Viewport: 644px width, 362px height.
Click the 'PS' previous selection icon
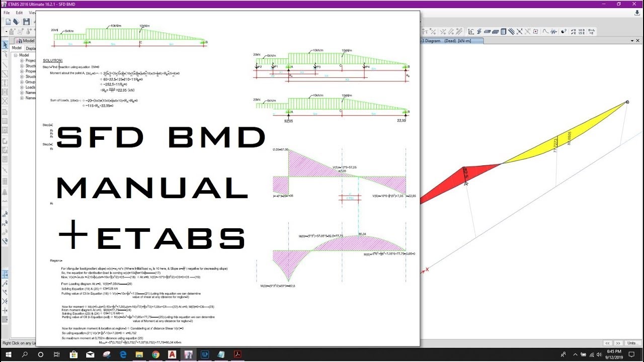coord(5,224)
